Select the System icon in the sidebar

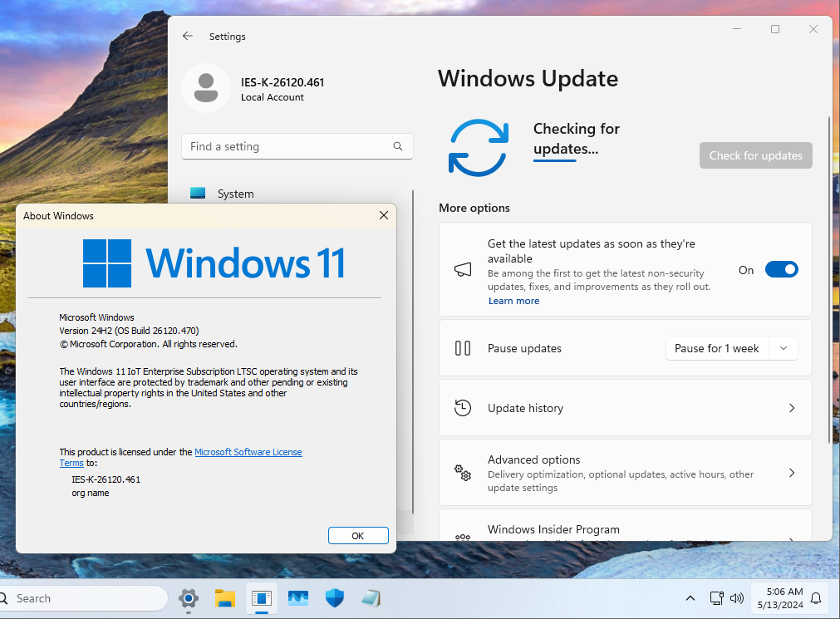coord(198,193)
